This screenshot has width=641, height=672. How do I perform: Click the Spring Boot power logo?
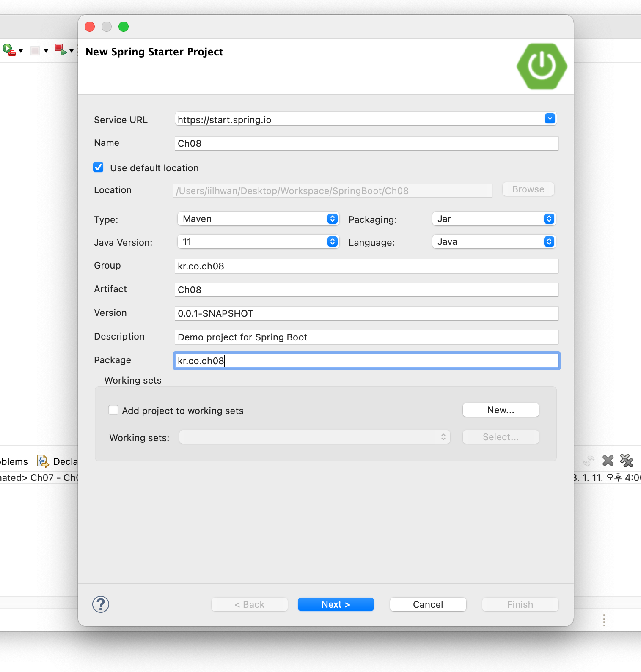click(x=542, y=66)
